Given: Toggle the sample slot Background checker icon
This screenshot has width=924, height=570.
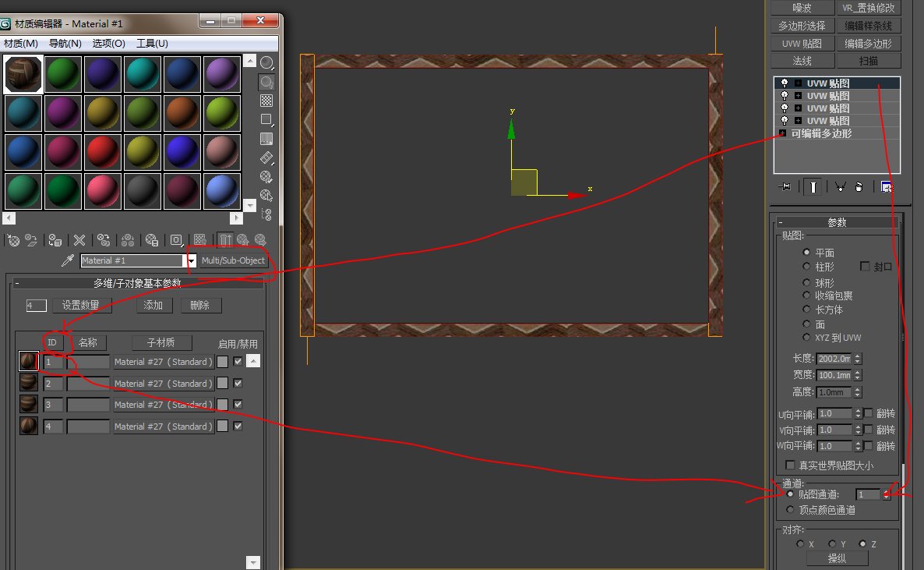Looking at the screenshot, I should click(266, 101).
